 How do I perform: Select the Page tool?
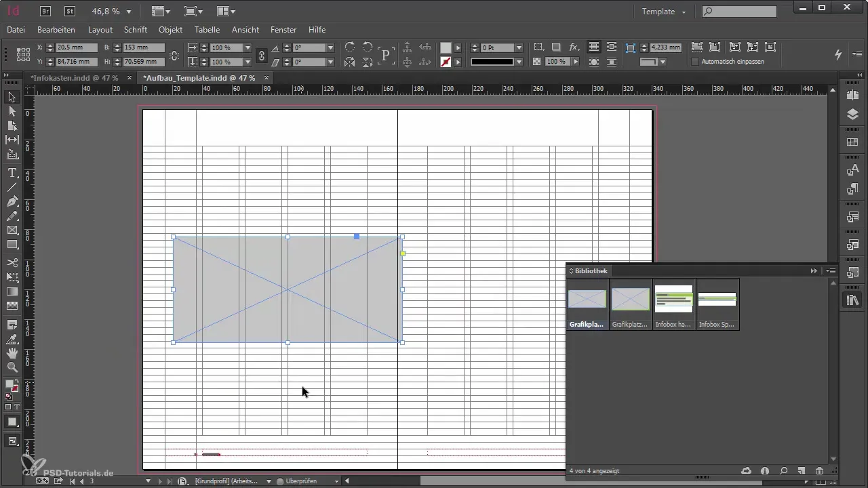click(12, 125)
